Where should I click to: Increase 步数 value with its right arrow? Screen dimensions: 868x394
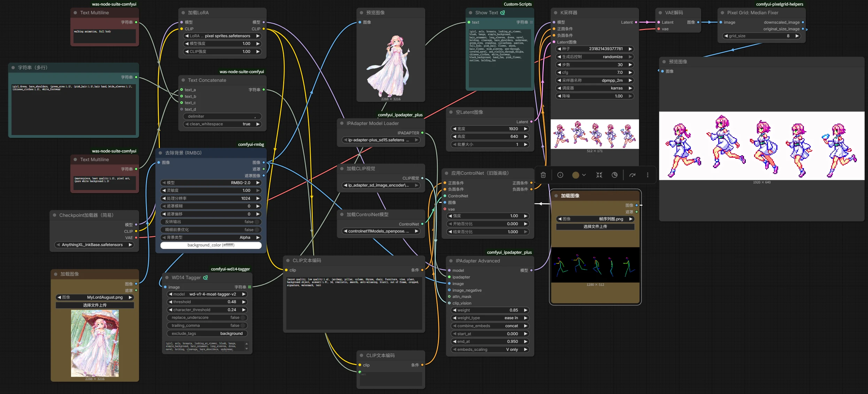630,65
